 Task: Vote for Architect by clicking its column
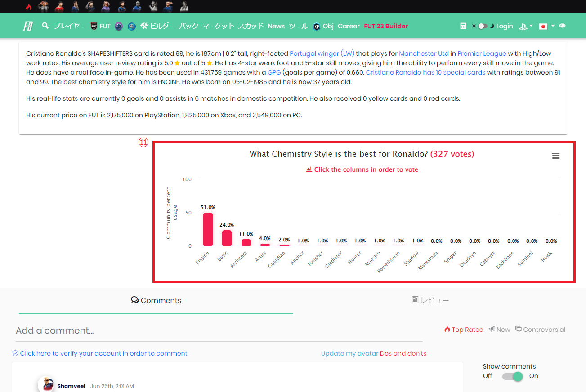pos(246,242)
